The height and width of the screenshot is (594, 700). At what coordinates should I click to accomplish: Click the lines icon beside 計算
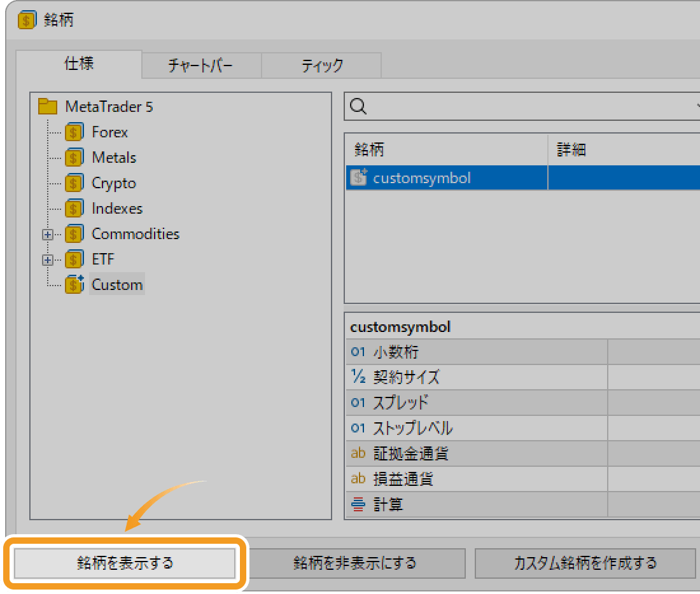(358, 504)
